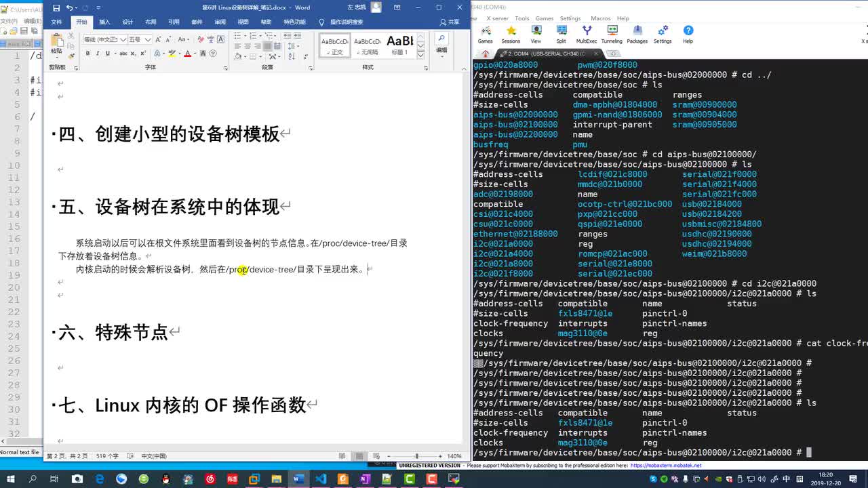The height and width of the screenshot is (488, 868).
Task: Open MobaXterm Settings toolbar icon
Action: click(x=663, y=35)
